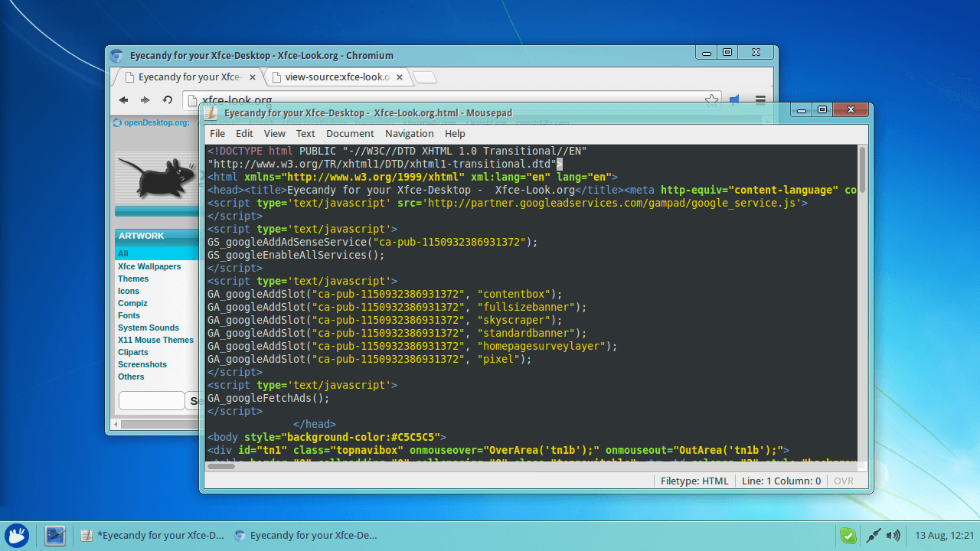Image resolution: width=980 pixels, height=551 pixels.
Task: Click Mousepad vertical scrollbar handle
Action: click(863, 170)
